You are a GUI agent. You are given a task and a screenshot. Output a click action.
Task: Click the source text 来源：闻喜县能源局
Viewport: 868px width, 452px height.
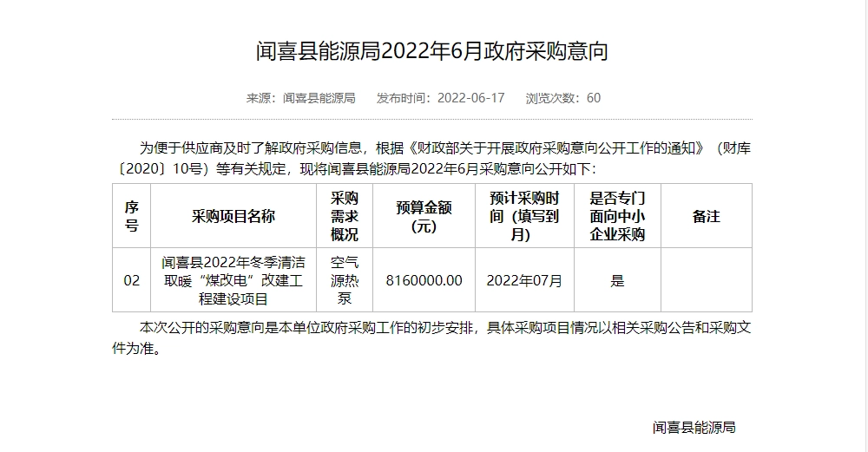point(301,98)
